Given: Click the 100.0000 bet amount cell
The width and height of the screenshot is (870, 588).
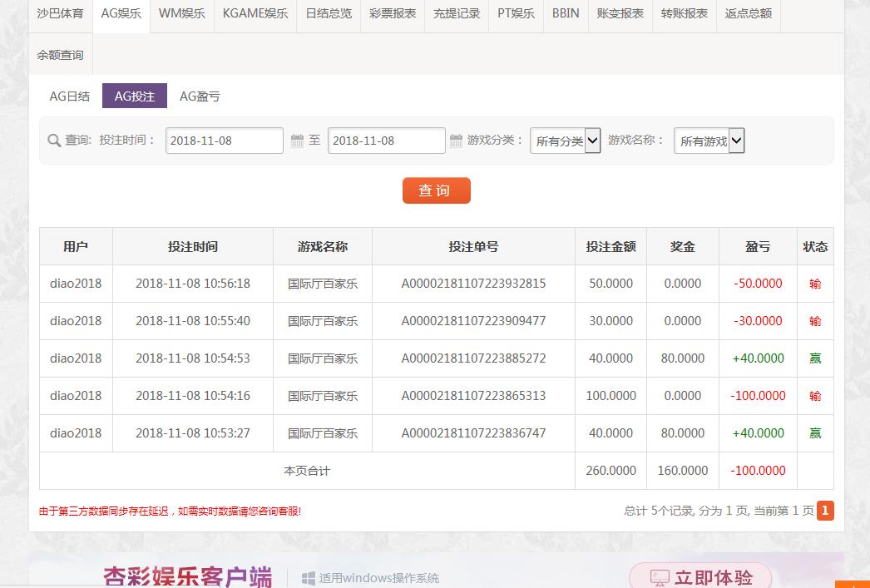Looking at the screenshot, I should pos(610,396).
